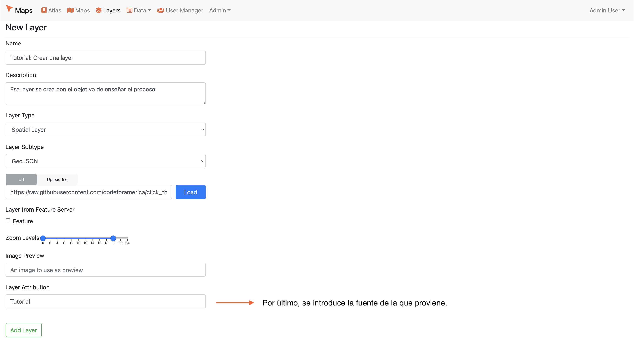Click the User Manager people icon
634x364 pixels.
[161, 10]
